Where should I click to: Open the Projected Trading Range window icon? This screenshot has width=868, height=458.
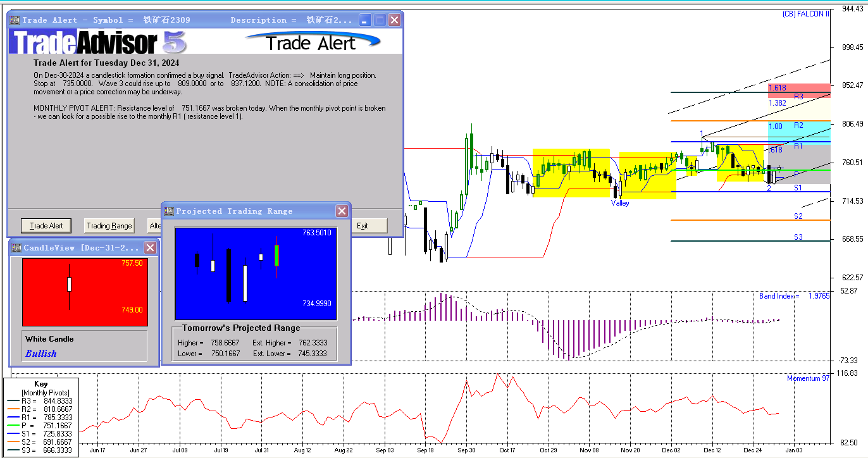pyautogui.click(x=169, y=211)
